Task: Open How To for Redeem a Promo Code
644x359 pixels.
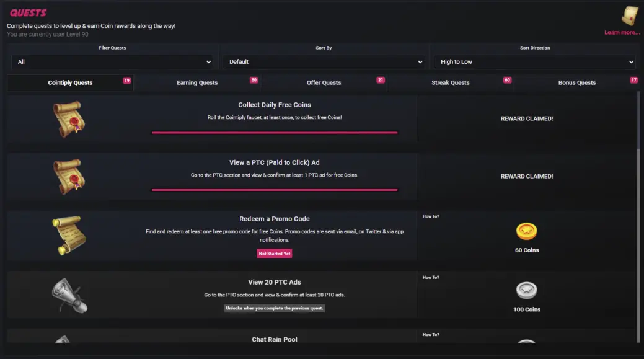Action: point(431,216)
